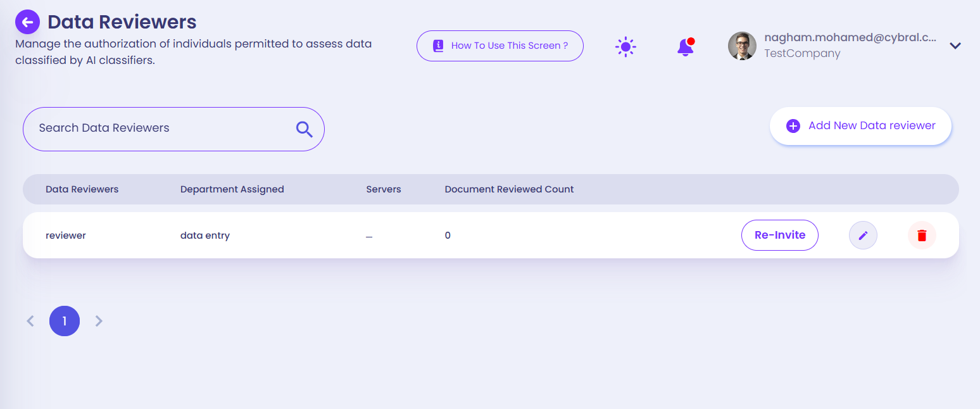Viewport: 980px width, 409px height.
Task: Click the Data Reviewers column header
Action: tap(82, 189)
